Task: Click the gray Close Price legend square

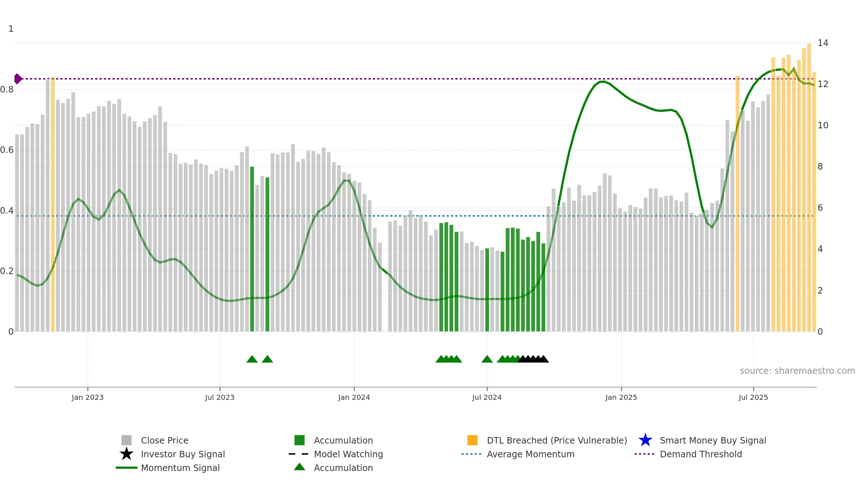Action: click(127, 440)
